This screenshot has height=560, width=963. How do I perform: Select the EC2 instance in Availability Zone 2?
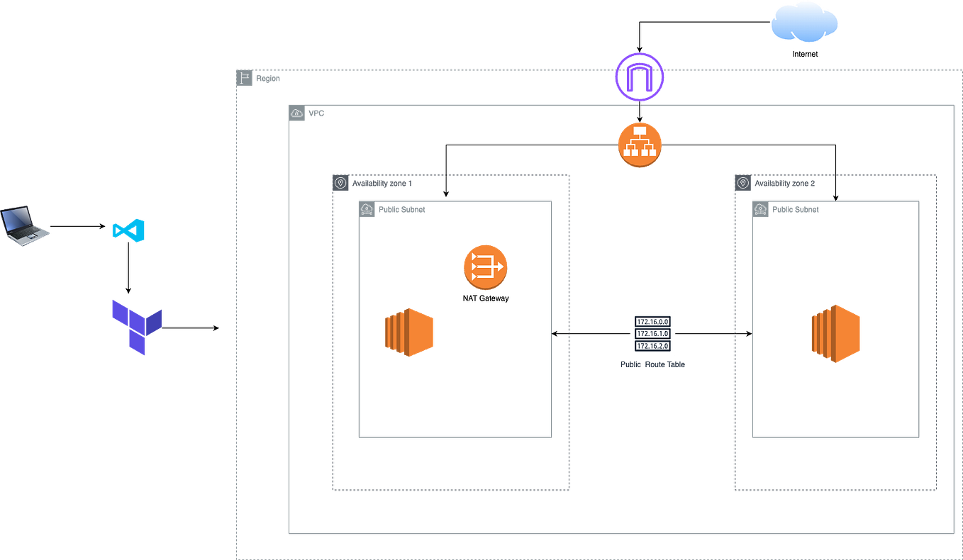coord(836,332)
